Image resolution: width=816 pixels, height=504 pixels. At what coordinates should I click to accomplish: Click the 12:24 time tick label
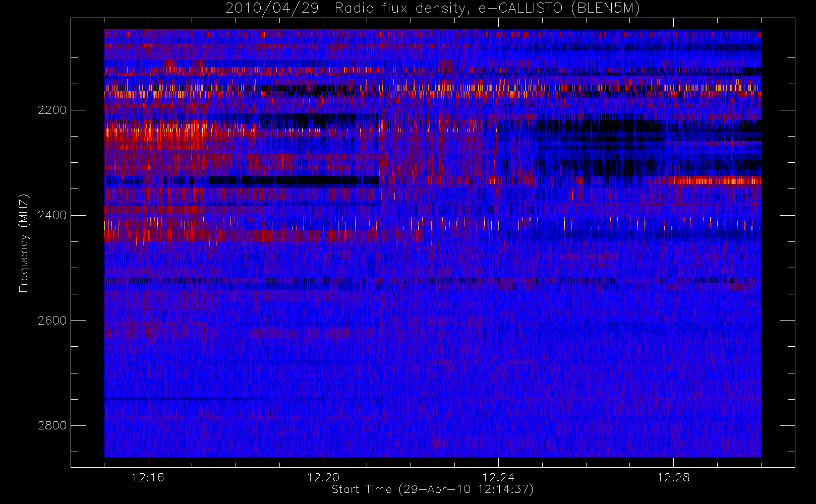(x=498, y=477)
